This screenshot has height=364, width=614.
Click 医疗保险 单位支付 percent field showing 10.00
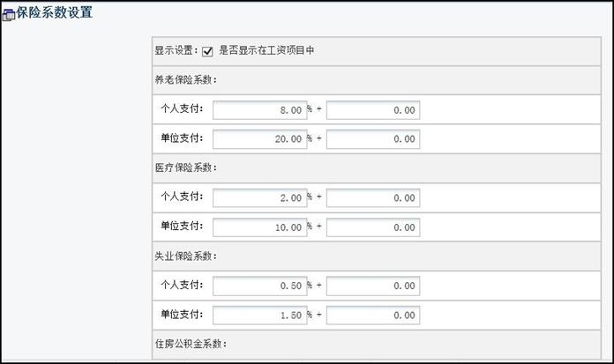click(259, 227)
